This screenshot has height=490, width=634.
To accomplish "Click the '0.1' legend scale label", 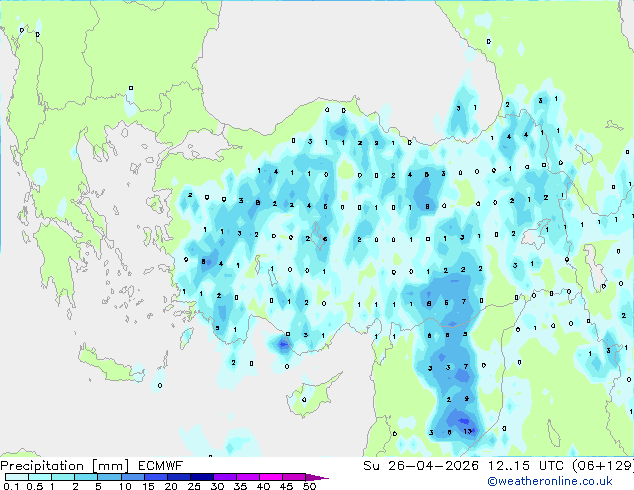I will pos(11,486).
